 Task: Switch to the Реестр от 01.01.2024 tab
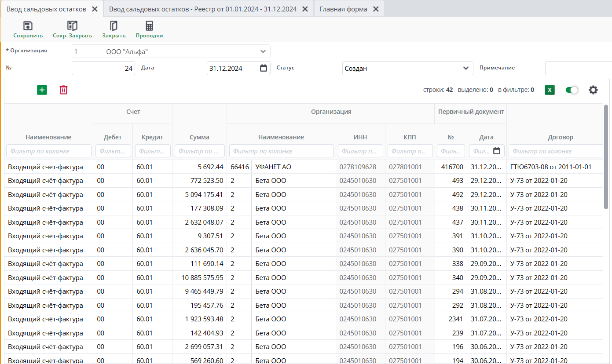click(x=202, y=9)
